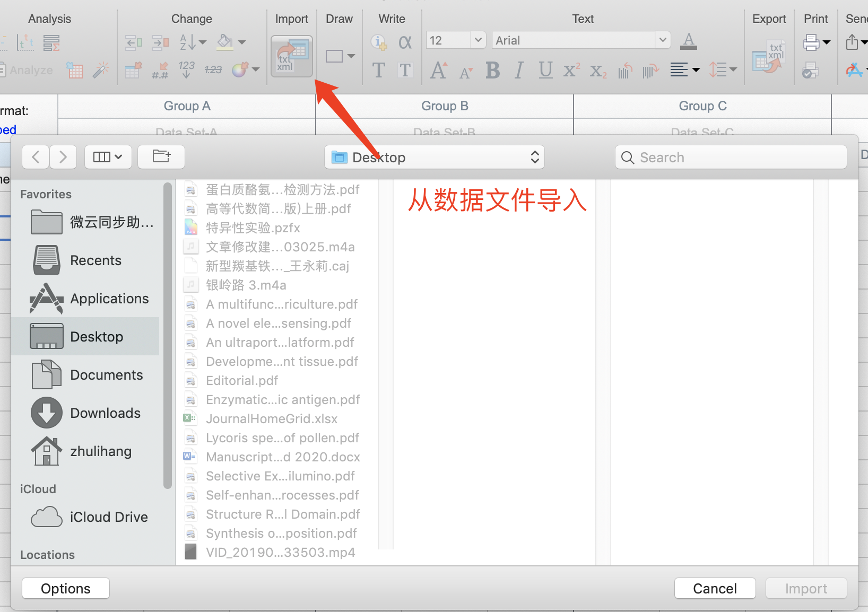Click the magic wand icon in Analysis
The height and width of the screenshot is (612, 868).
tap(100, 69)
